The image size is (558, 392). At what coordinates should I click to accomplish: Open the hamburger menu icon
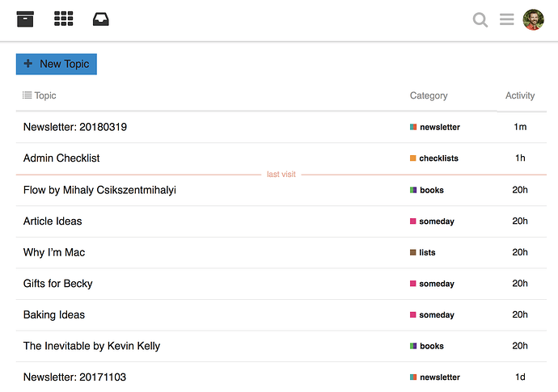coord(507,19)
